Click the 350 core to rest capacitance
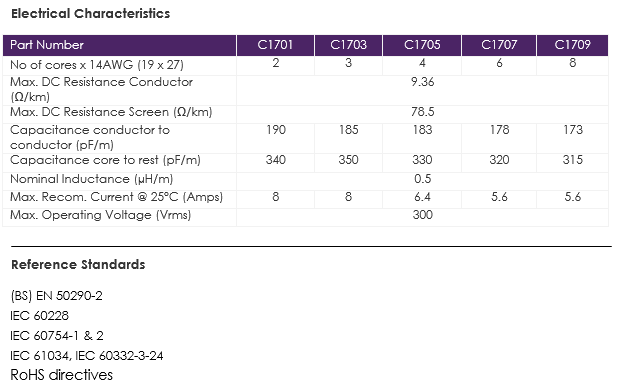Screen dimensions: 619x389 pyautogui.click(x=348, y=160)
